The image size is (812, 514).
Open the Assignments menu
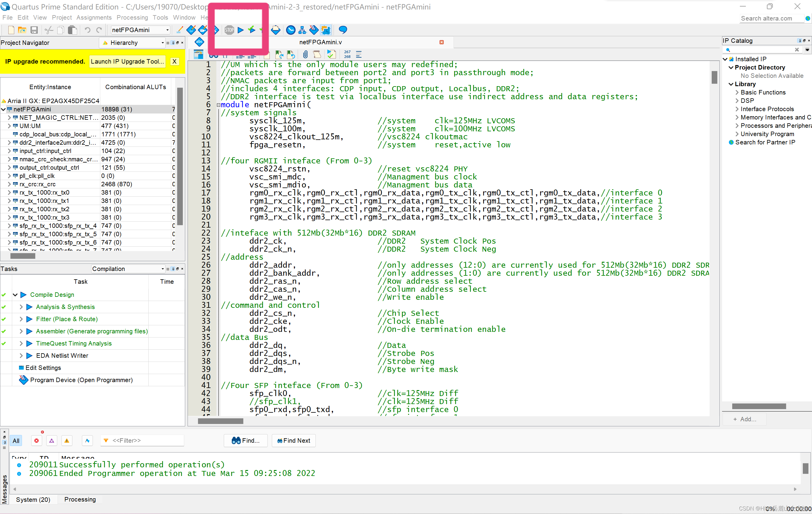94,18
